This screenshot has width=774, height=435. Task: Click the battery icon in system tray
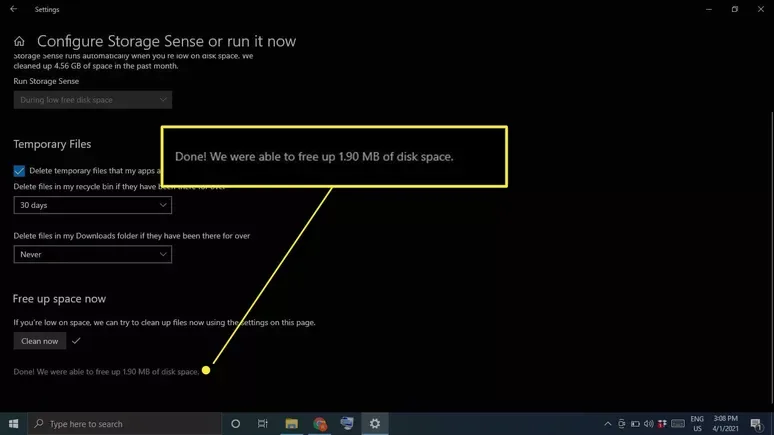tap(635, 424)
